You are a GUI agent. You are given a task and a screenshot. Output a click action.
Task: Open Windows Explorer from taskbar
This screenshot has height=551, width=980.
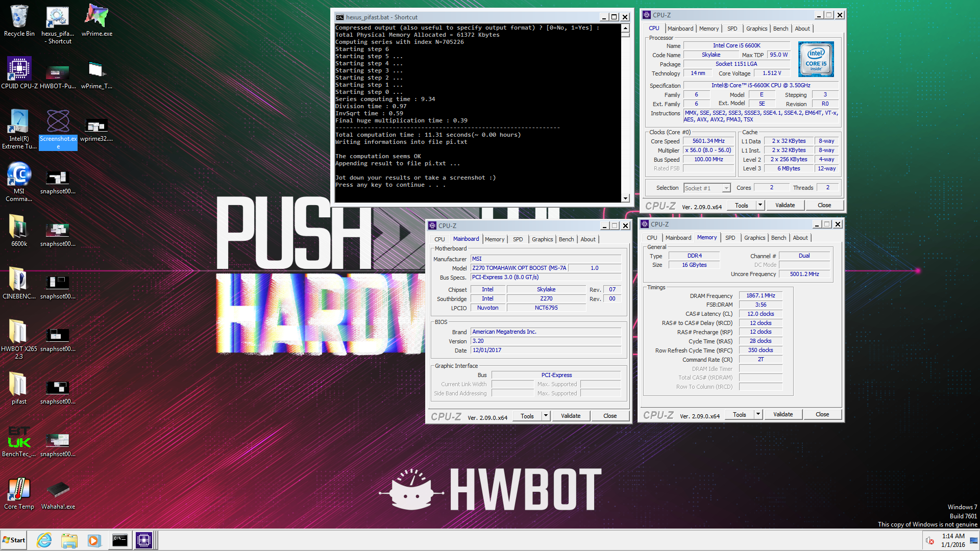coord(69,540)
